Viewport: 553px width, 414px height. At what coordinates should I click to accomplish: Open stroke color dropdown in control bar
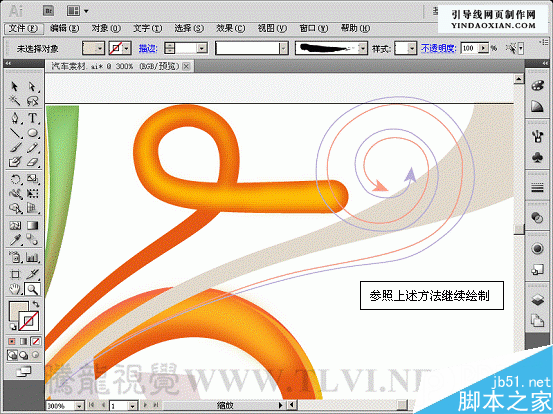127,48
